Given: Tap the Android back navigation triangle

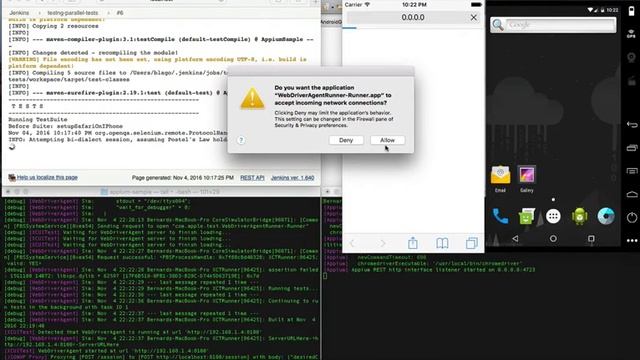Looking at the screenshot, I should 515,238.
